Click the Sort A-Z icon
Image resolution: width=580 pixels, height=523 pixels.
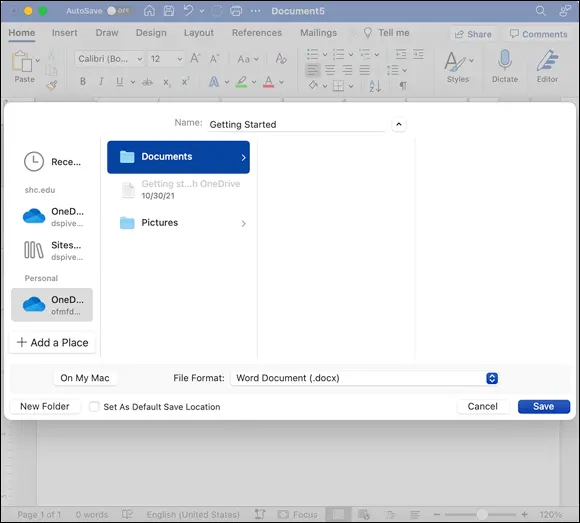(x=375, y=86)
